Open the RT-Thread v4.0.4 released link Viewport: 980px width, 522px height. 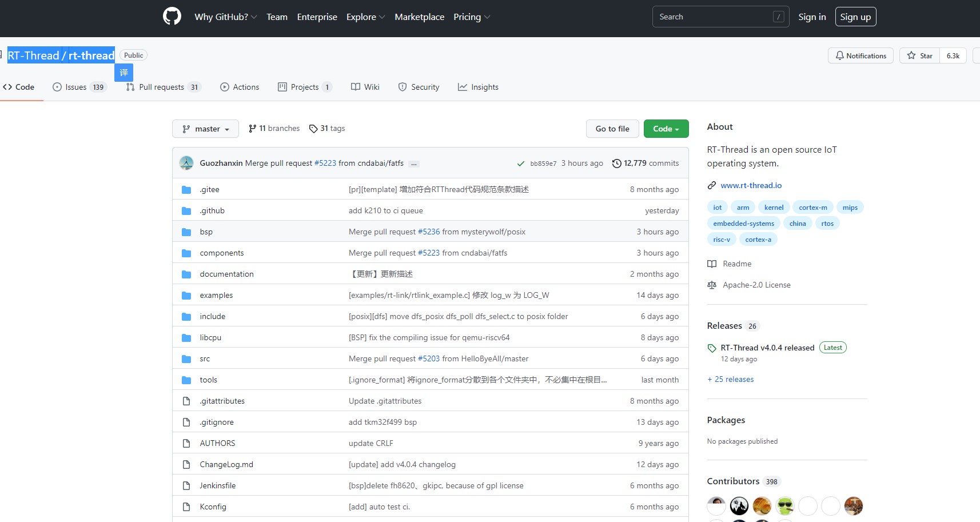[x=767, y=348]
